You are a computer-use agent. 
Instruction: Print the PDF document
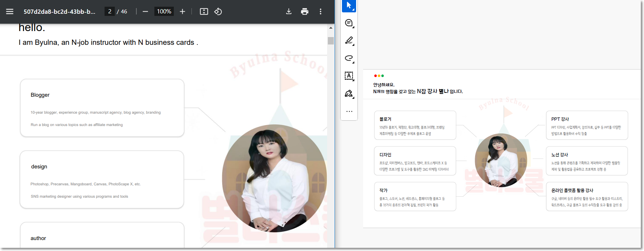pos(305,12)
